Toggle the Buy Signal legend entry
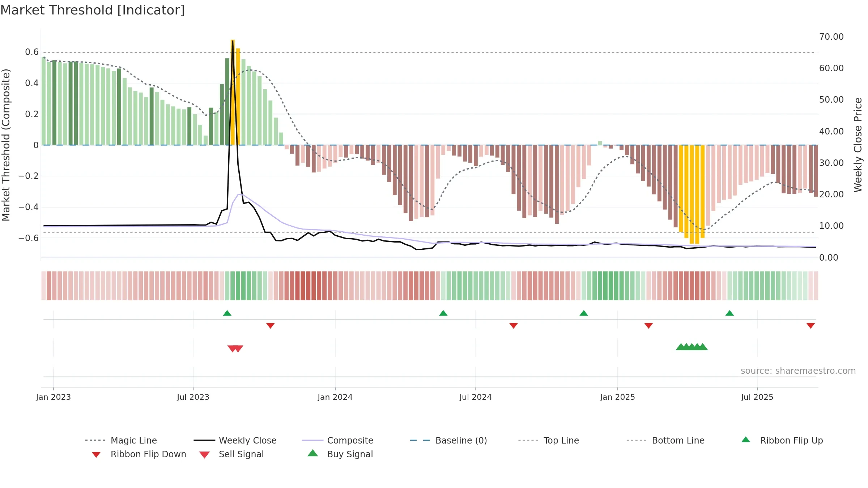 click(x=340, y=454)
